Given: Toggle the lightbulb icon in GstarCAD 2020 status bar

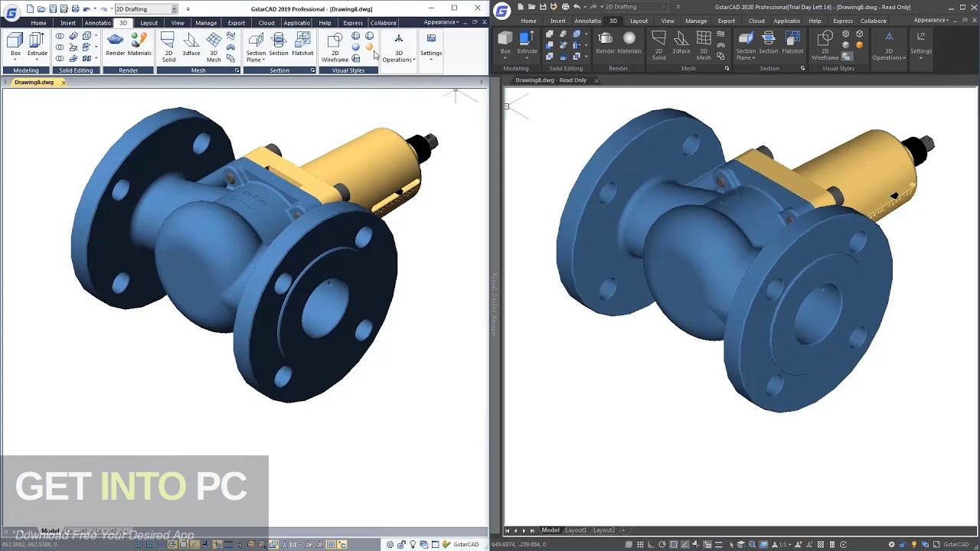Looking at the screenshot, I should 913,544.
